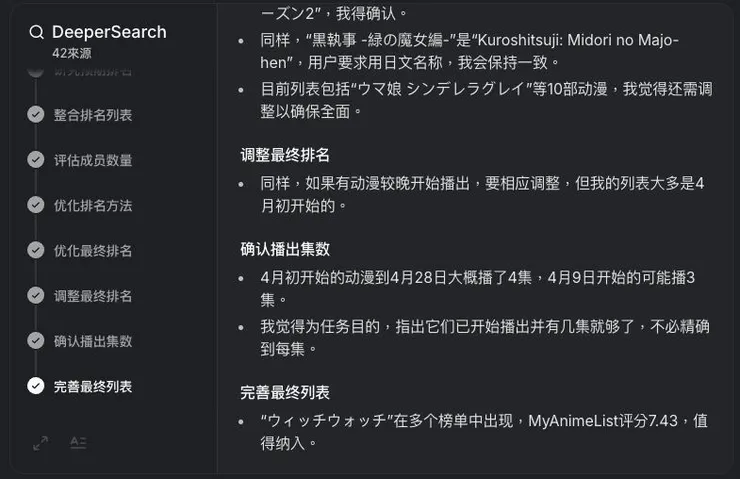Click check icon beside 调整最终排名
Viewport: 740px width, 479px height.
click(36, 296)
